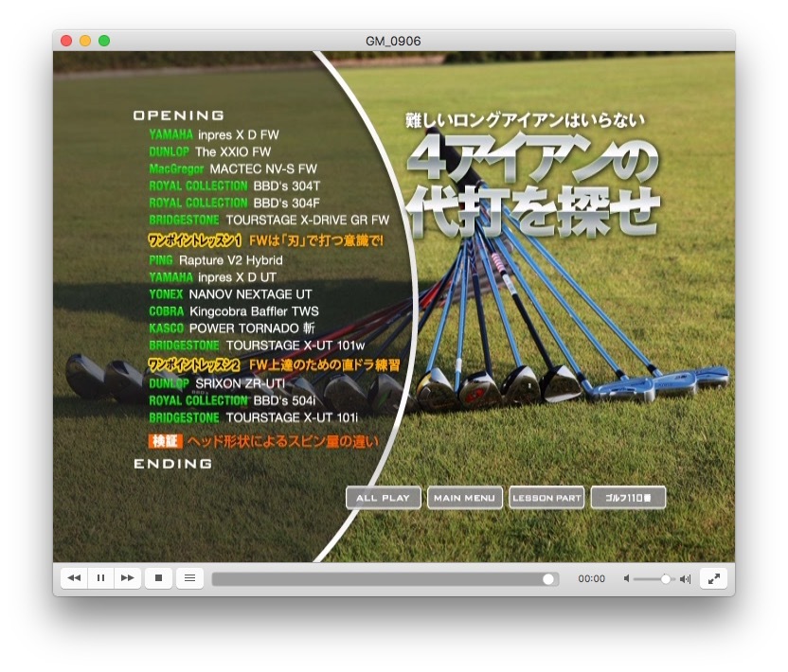Open the playlist menu icon
This screenshot has height=672, width=788.
coord(189,578)
